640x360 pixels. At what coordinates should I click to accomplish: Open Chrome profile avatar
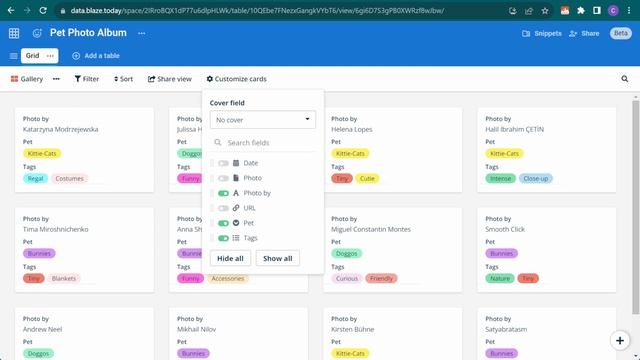613,11
